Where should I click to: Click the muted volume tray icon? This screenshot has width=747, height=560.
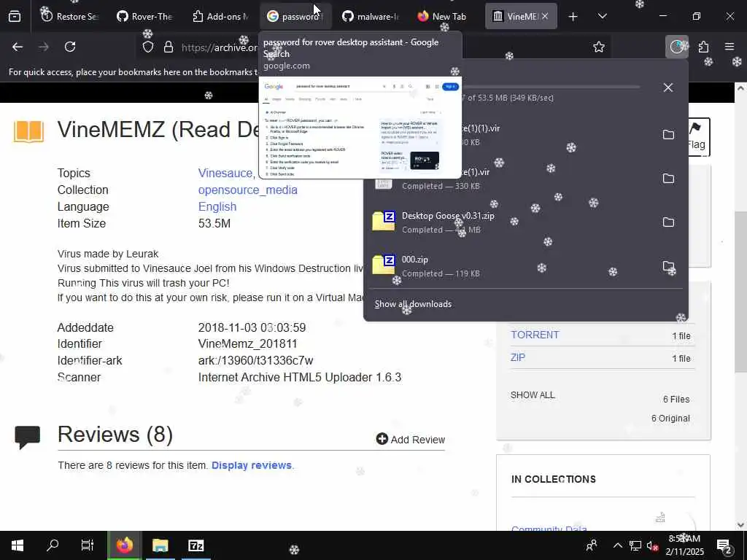[x=652, y=545]
